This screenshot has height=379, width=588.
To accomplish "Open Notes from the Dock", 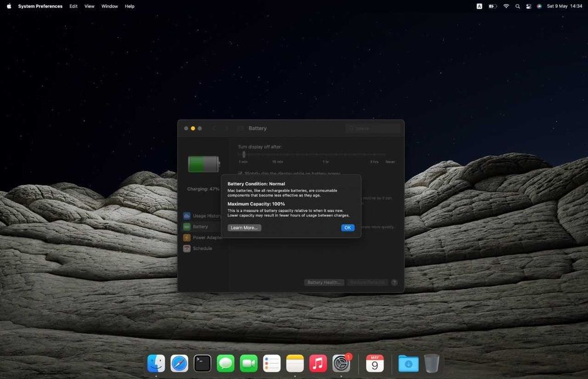I will pos(295,363).
